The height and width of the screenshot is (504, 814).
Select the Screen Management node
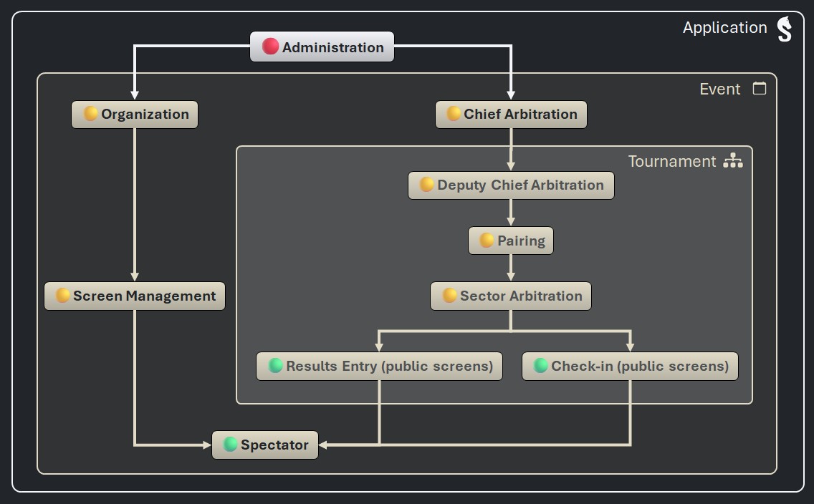click(135, 296)
